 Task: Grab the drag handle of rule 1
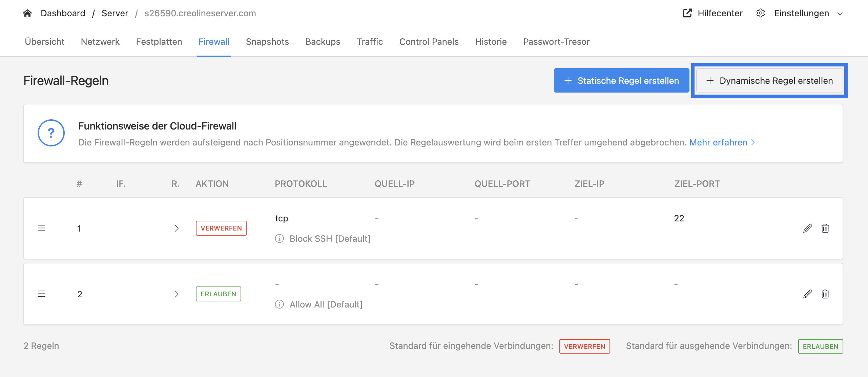tap(41, 228)
